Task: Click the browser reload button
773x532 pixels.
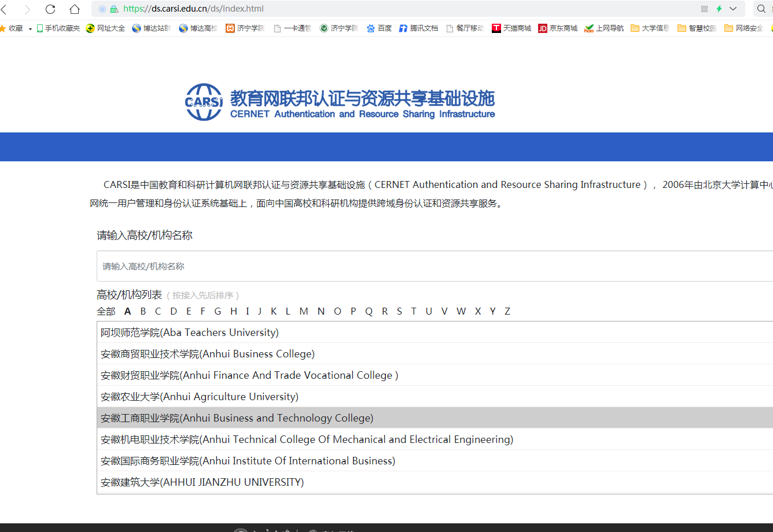Action: pyautogui.click(x=50, y=9)
